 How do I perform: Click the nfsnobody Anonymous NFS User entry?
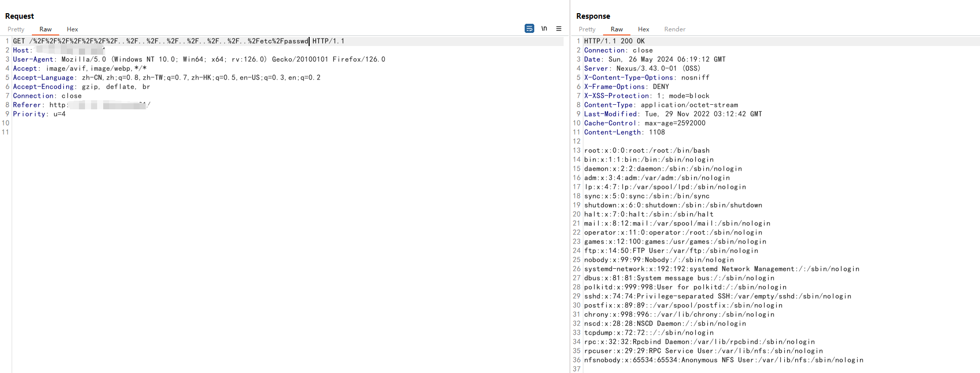pyautogui.click(x=723, y=360)
